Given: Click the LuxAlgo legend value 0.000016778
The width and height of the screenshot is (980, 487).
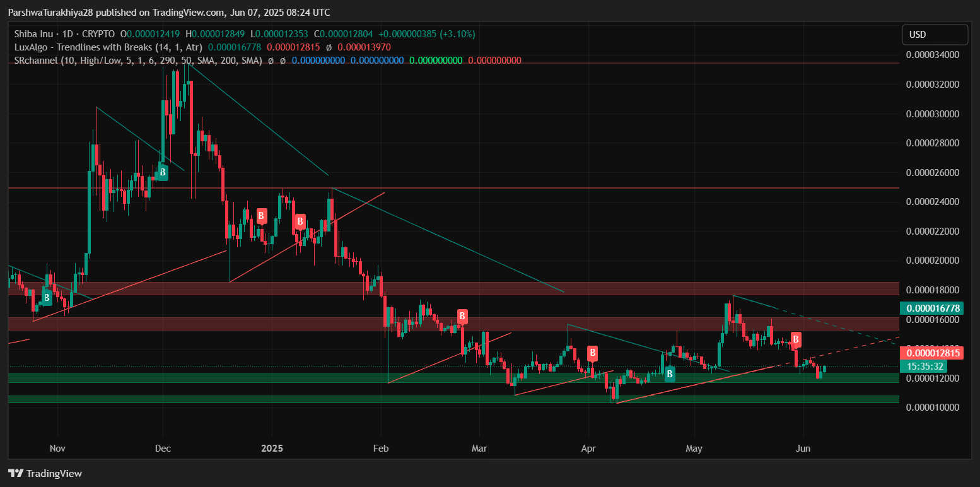Looking at the screenshot, I should tap(235, 47).
